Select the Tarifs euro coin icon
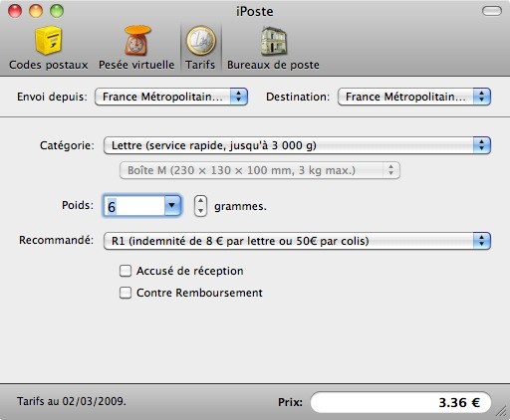Viewport: 510px width, 420px height. coord(200,41)
